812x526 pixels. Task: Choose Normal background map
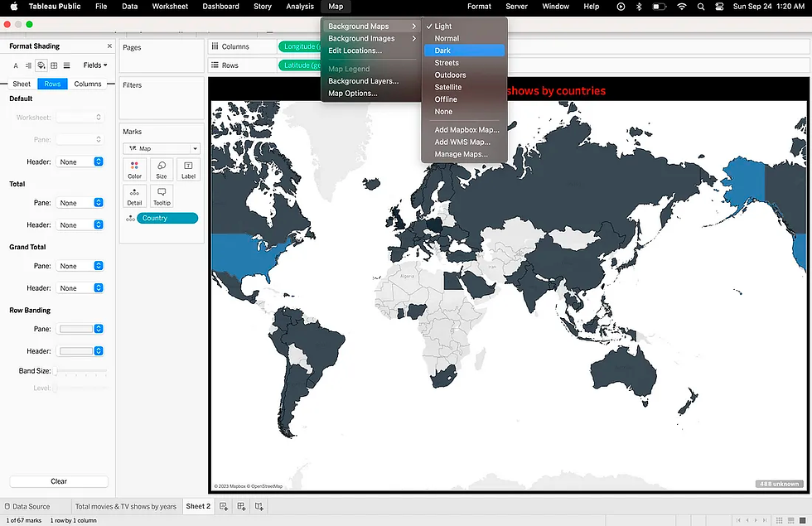[464, 38]
